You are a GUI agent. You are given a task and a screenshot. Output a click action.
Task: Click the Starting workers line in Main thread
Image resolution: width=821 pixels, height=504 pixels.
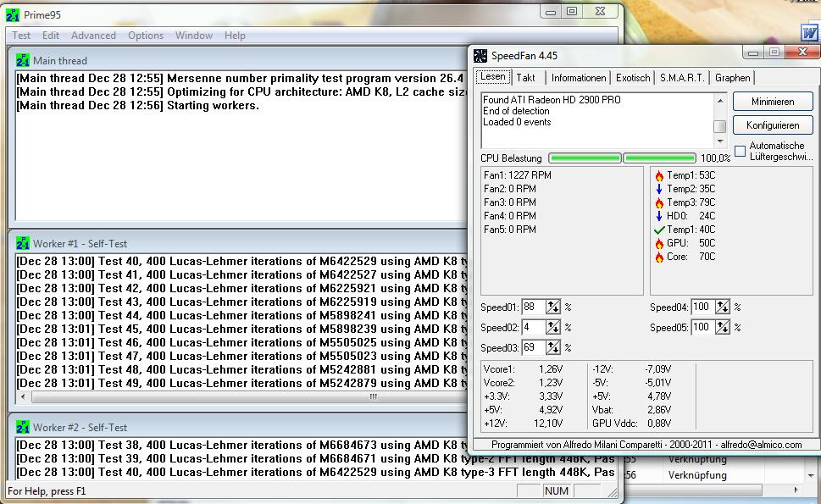tap(138, 105)
